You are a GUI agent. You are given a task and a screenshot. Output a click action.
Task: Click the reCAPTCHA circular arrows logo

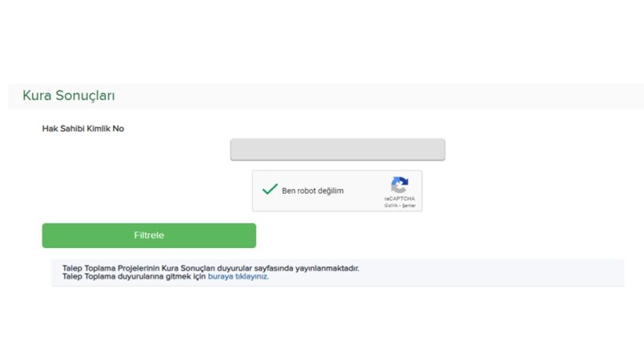click(399, 184)
